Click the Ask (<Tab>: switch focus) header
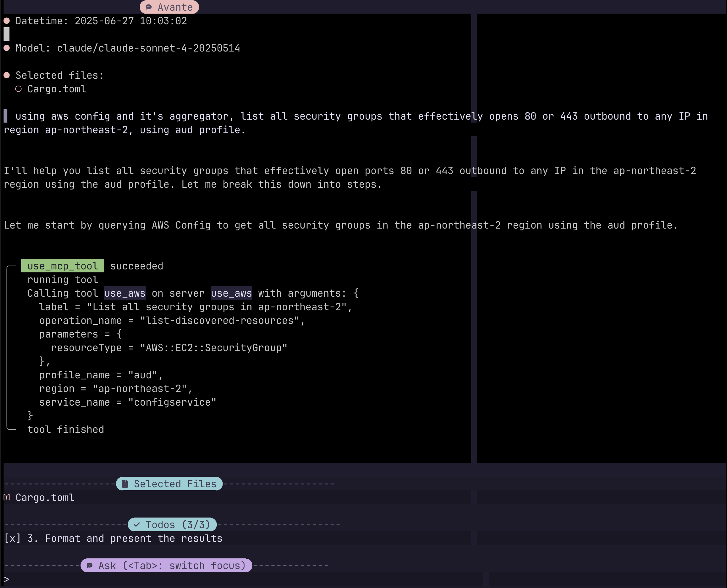This screenshot has width=727, height=588. click(172, 565)
